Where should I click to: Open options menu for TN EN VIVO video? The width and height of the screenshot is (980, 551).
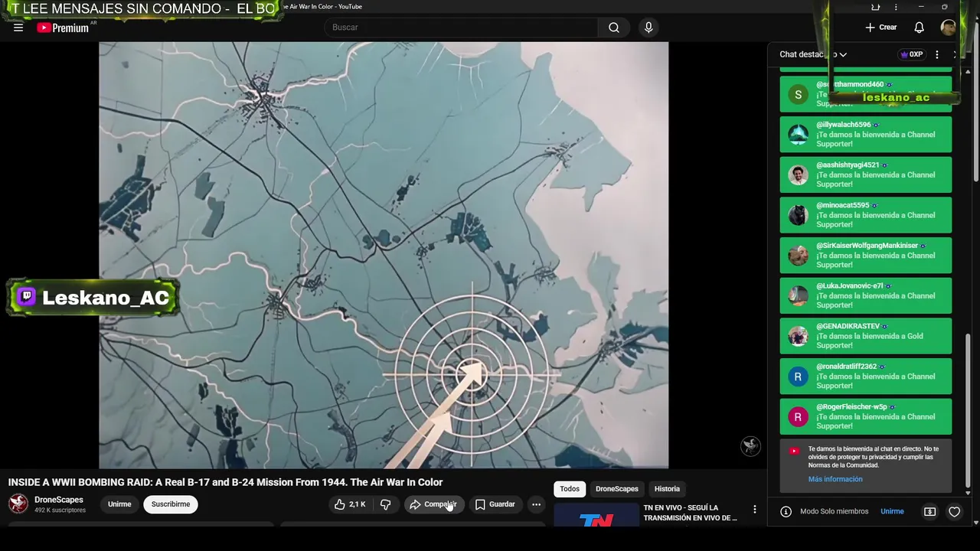754,510
